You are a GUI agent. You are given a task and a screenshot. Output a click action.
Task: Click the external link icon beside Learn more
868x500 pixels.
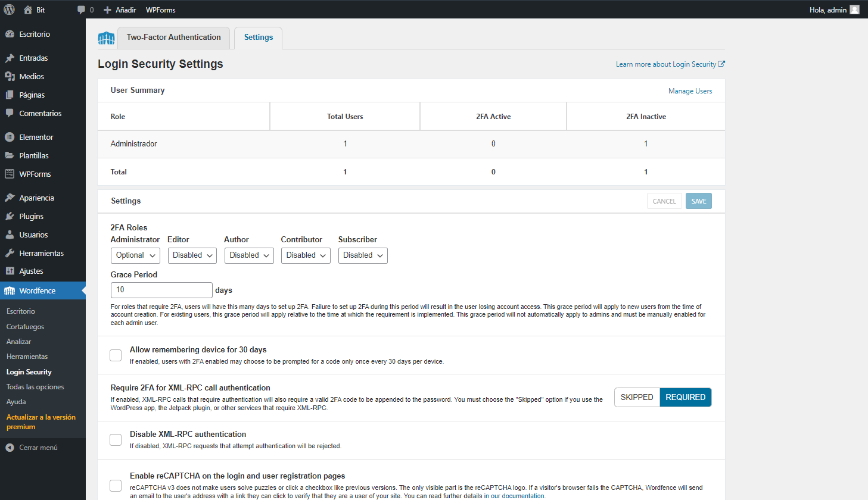click(721, 64)
